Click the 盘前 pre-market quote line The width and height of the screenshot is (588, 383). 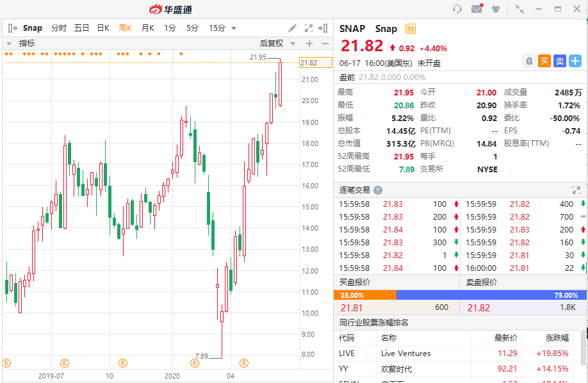pyautogui.click(x=382, y=77)
